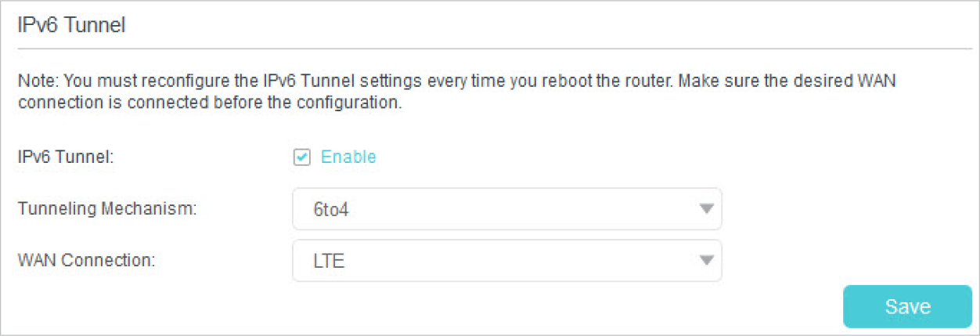Click the note's second line about configuration
The width and height of the screenshot is (980, 336).
(210, 103)
